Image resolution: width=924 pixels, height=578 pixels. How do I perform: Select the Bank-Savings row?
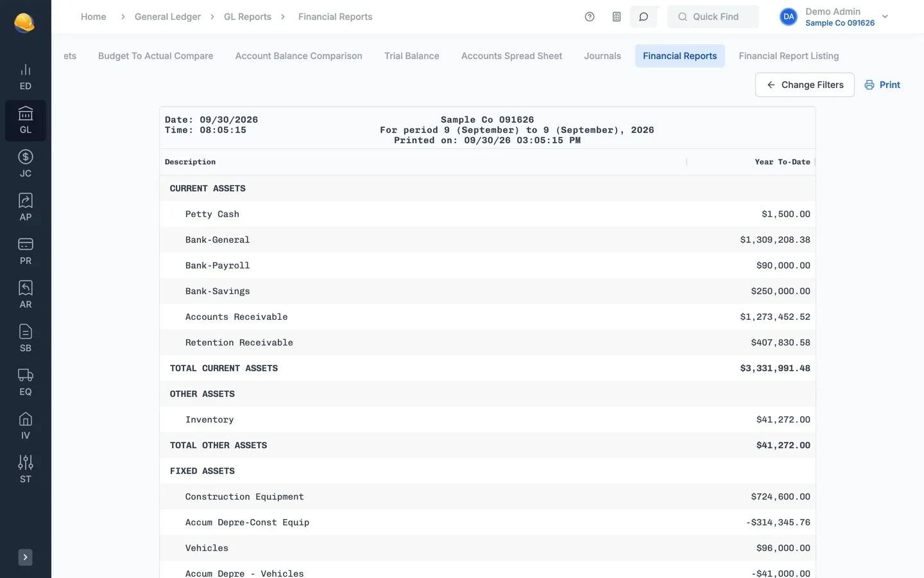click(x=488, y=291)
